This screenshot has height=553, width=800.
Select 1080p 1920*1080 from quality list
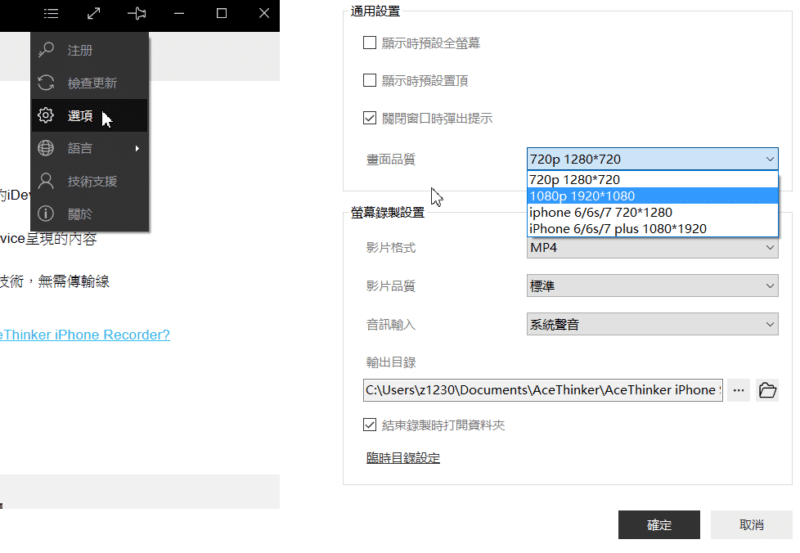point(653,196)
